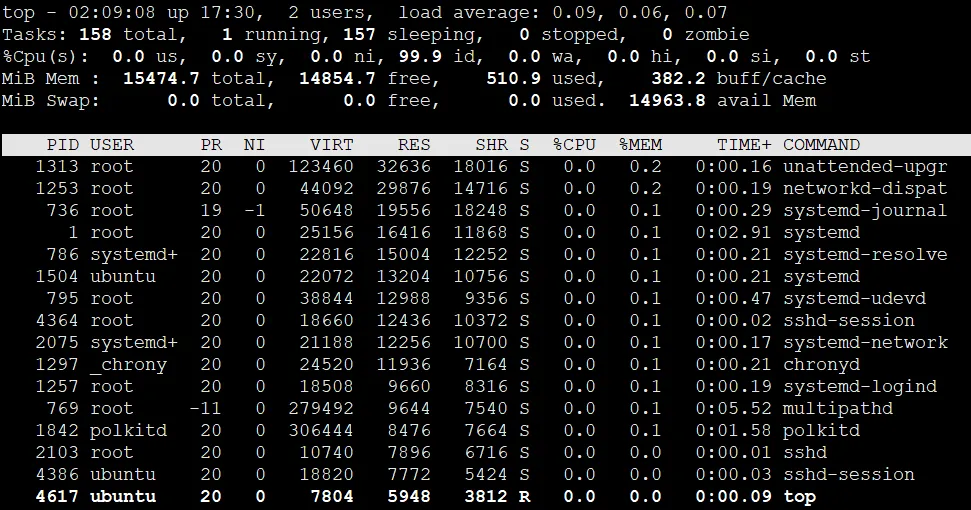Click the %CPU column header
This screenshot has height=510, width=971.
(574, 145)
